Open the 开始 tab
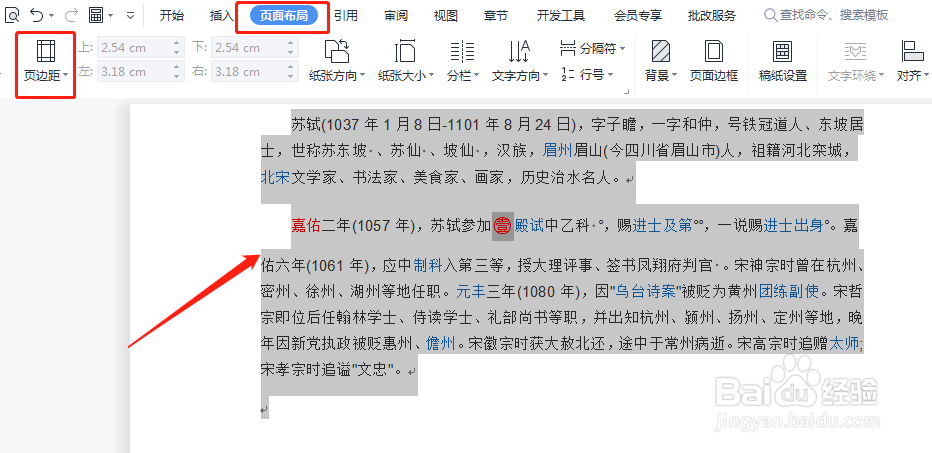The image size is (932, 453). coord(172,15)
